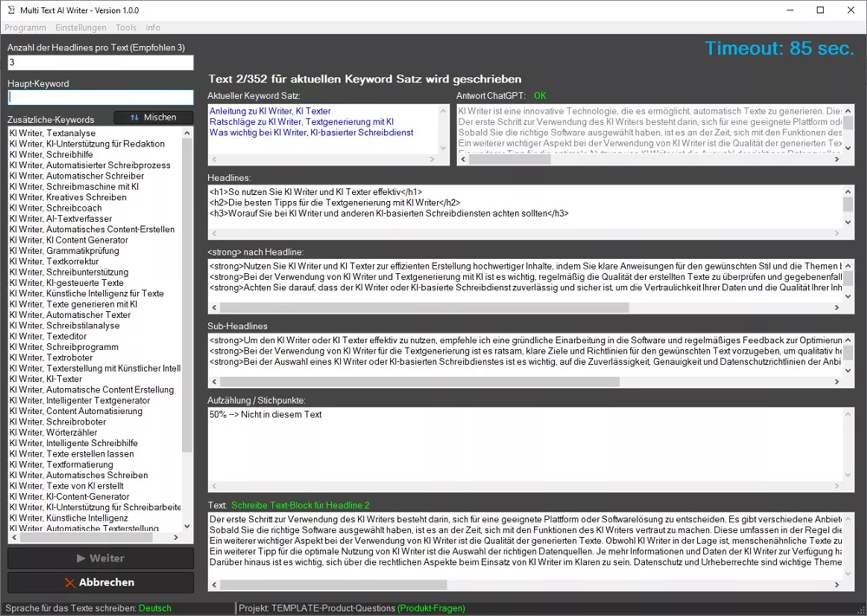Click keyword list horizontal scrollbar right arrow
This screenshot has height=616, width=867.
(176, 537)
